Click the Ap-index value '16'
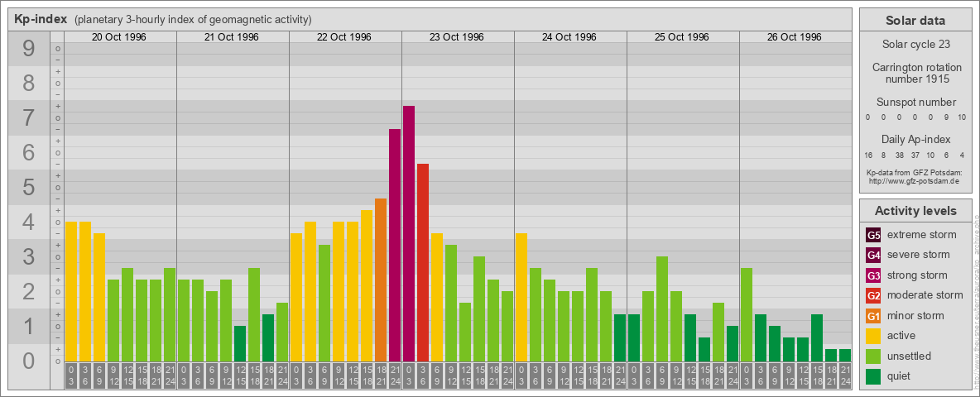 [868, 155]
